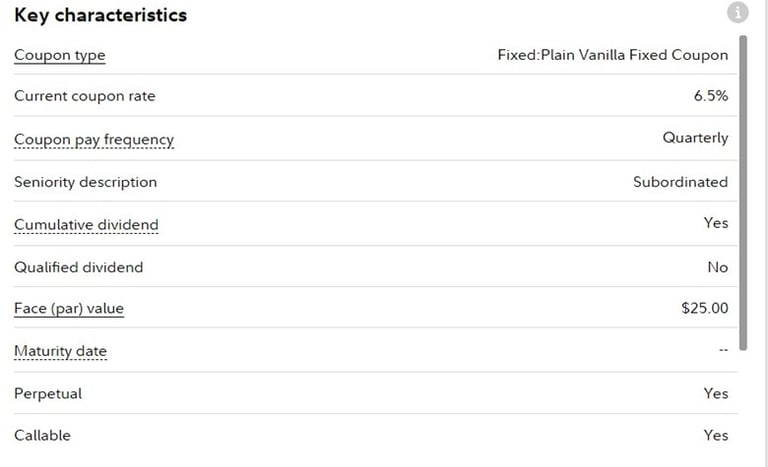Select the Current coupon rate label
Image resolution: width=768 pixels, height=467 pixels.
pos(85,96)
